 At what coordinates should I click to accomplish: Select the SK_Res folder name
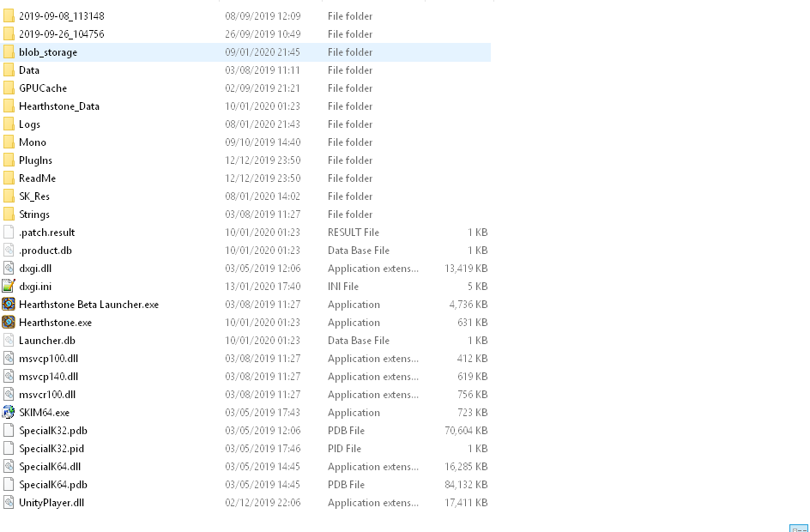pyautogui.click(x=34, y=196)
